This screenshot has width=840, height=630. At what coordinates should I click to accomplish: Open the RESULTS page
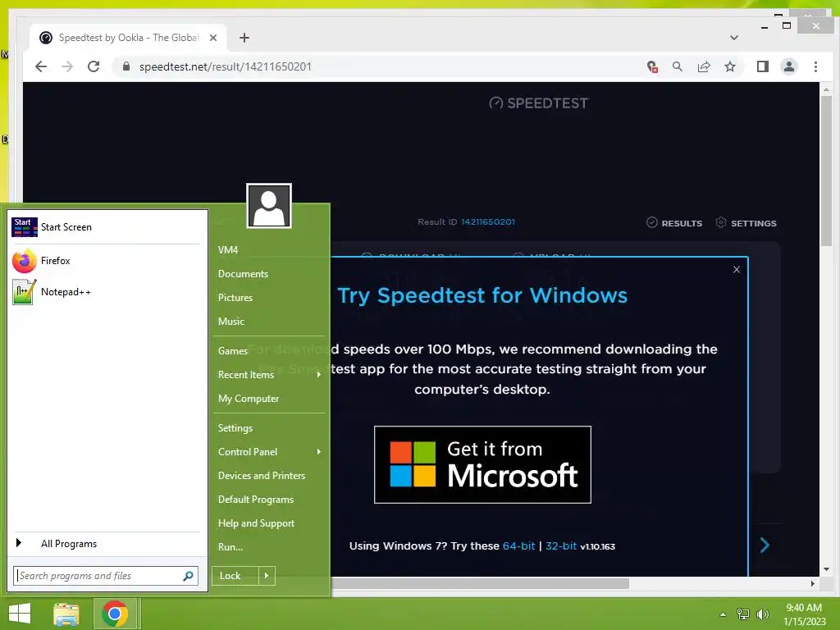674,223
